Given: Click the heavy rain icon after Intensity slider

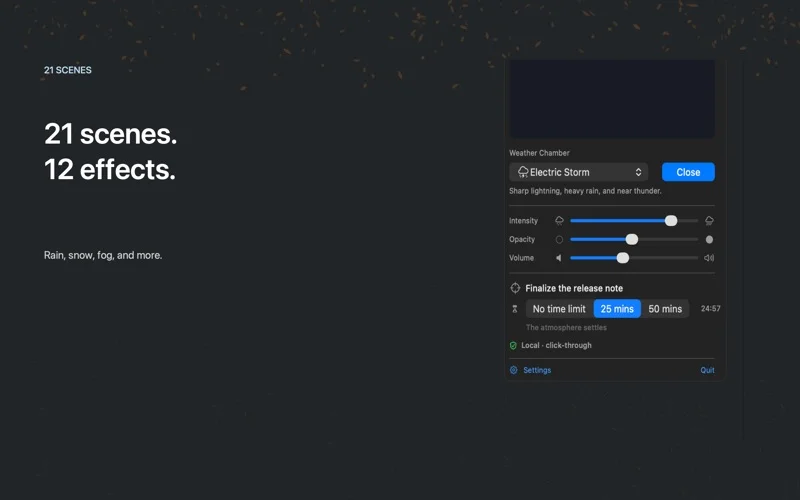Looking at the screenshot, I should pos(709,220).
